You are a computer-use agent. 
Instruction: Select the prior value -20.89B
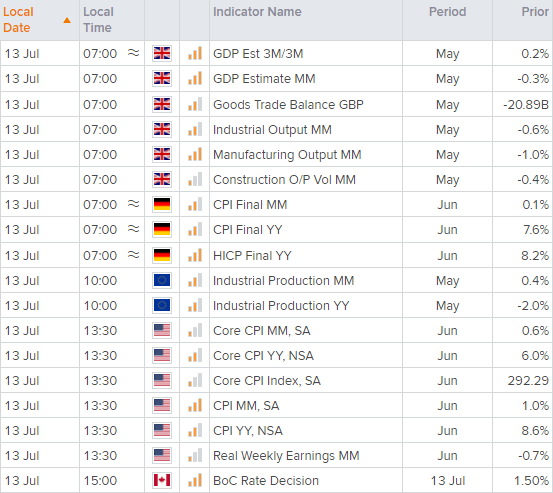[x=526, y=105]
